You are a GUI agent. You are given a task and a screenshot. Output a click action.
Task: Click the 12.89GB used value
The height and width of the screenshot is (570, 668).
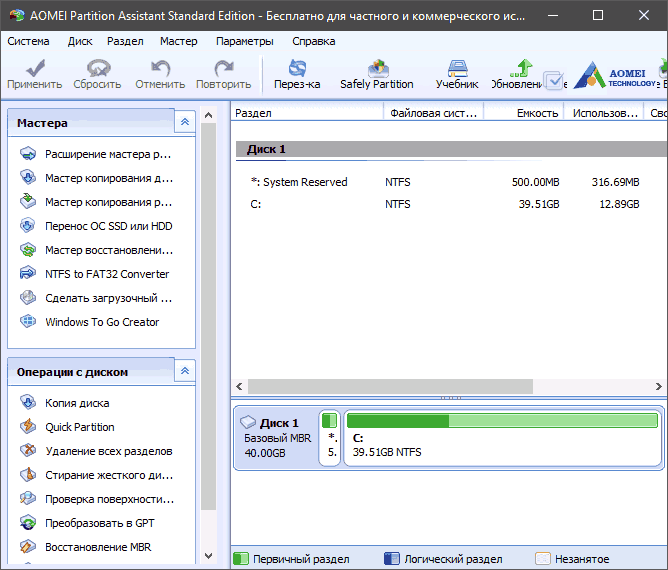[619, 204]
